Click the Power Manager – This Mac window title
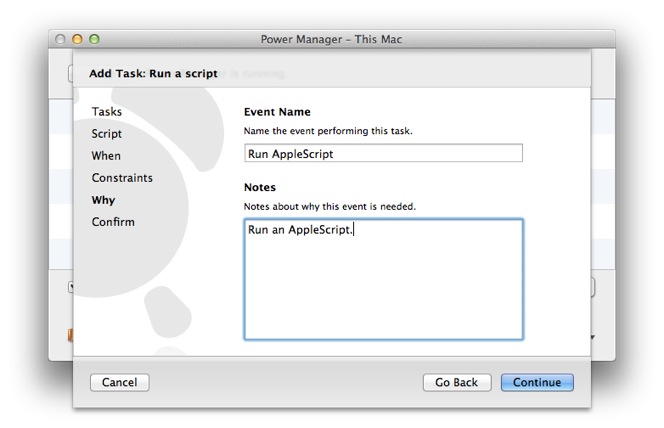The height and width of the screenshot is (428, 664). point(331,39)
